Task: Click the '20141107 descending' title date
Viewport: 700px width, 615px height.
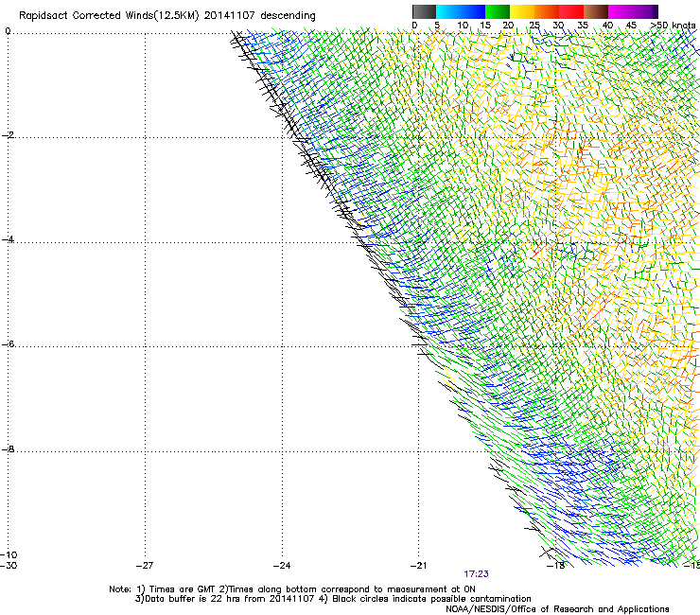Action: coord(260,16)
